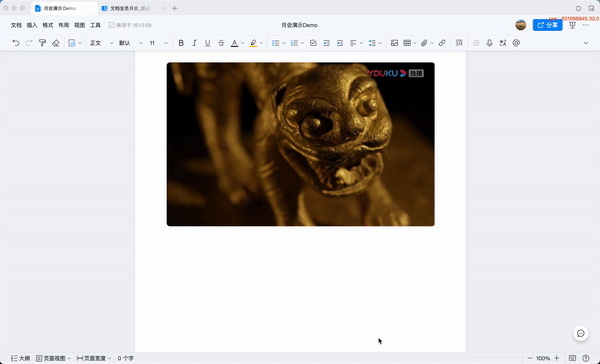Insert a table from toolbar

407,43
